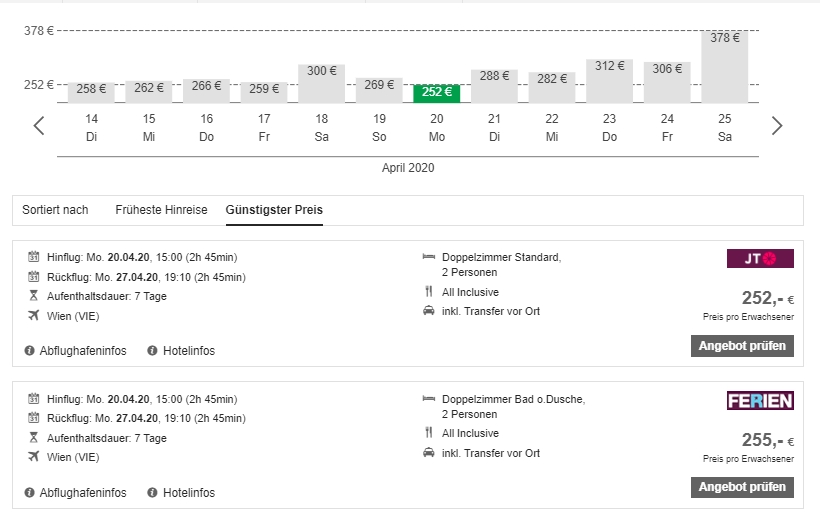Screen dimensions: 820x520
Task: Select the 378 € bar for Saturday 25
Action: (725, 67)
